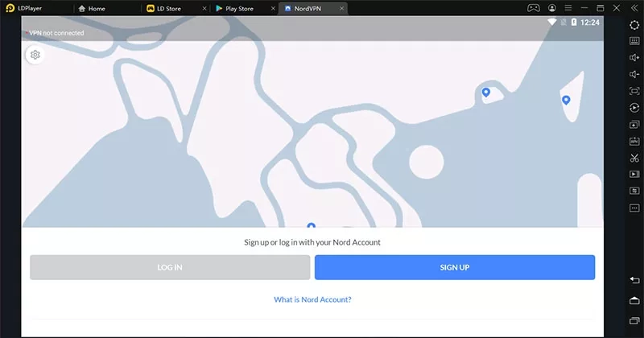Open the NordVPN settings gear
This screenshot has height=338, width=644.
click(x=35, y=56)
